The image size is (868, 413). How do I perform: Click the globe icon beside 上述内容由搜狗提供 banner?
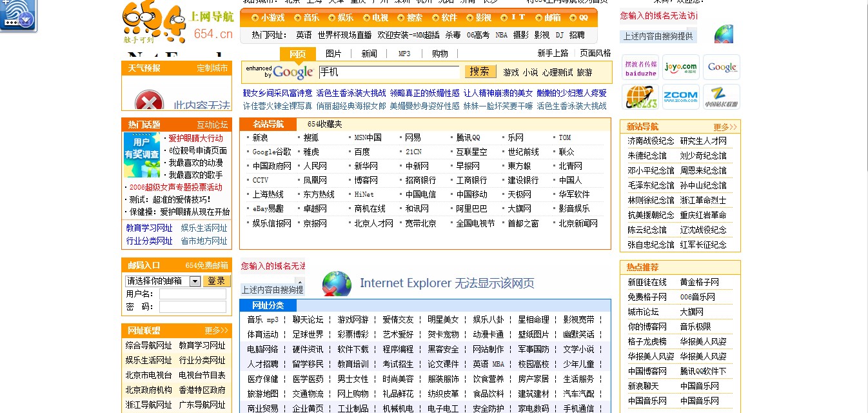[x=724, y=34]
